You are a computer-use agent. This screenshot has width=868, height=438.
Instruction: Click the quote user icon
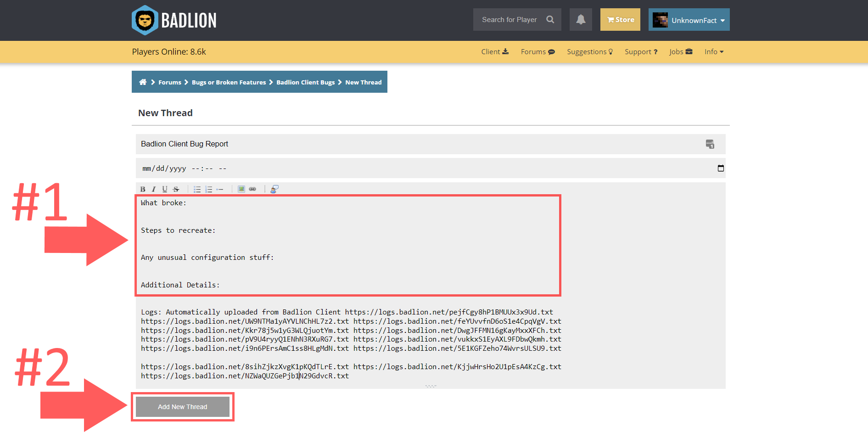(x=274, y=189)
